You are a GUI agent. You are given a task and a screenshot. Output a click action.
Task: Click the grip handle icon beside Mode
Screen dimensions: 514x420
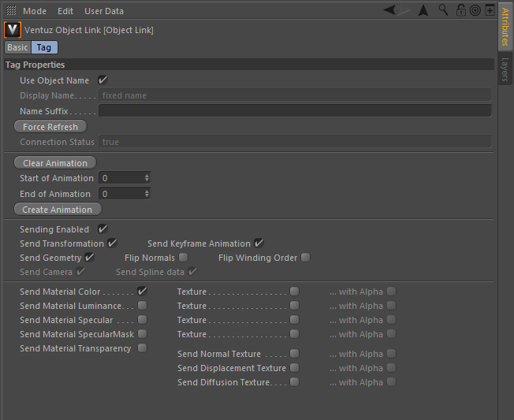coord(11,11)
